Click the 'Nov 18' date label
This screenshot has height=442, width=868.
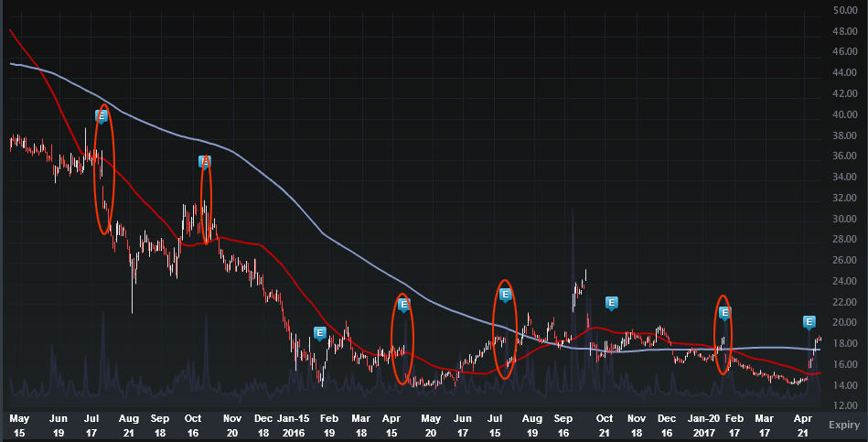(x=637, y=426)
